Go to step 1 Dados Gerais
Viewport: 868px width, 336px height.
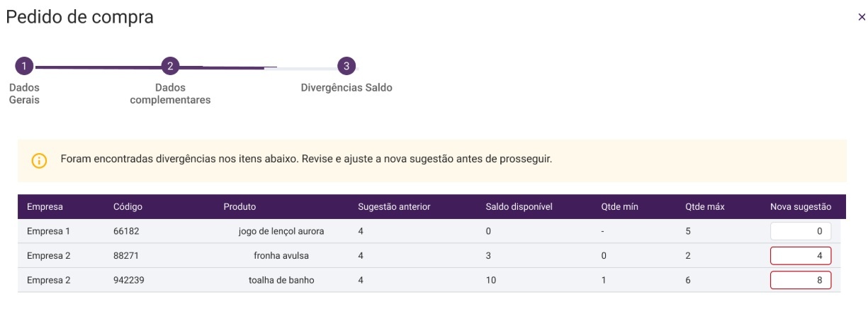click(24, 67)
